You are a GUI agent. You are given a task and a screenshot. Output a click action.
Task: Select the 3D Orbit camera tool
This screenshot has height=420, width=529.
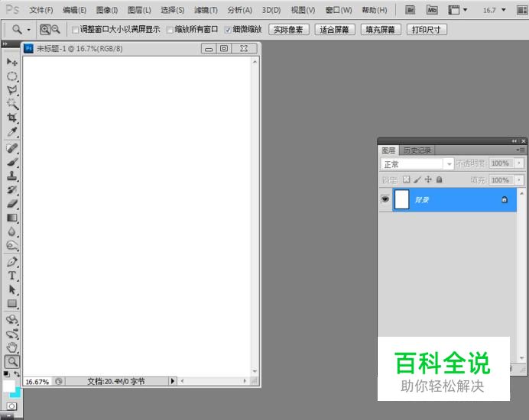tap(11, 334)
